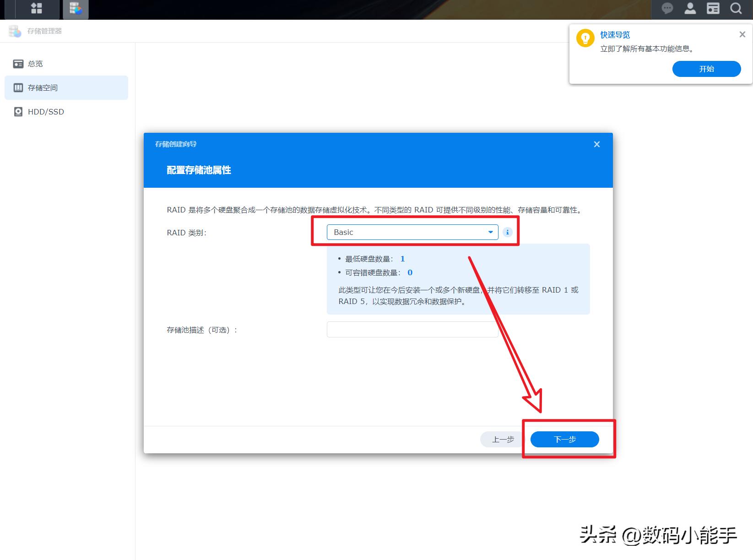Image resolution: width=753 pixels, height=560 pixels.
Task: Click the info icon beside the RAID dropdown
Action: pyautogui.click(x=507, y=232)
